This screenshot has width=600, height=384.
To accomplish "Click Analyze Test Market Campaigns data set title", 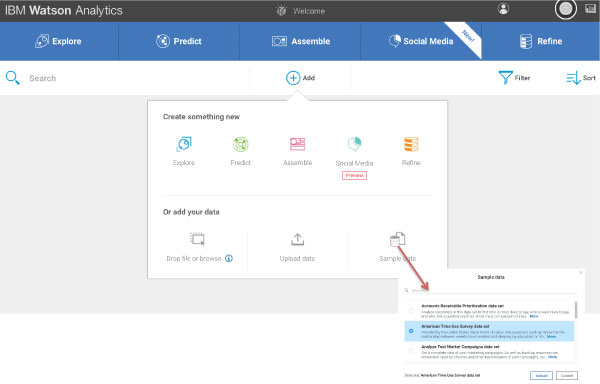I will click(460, 347).
